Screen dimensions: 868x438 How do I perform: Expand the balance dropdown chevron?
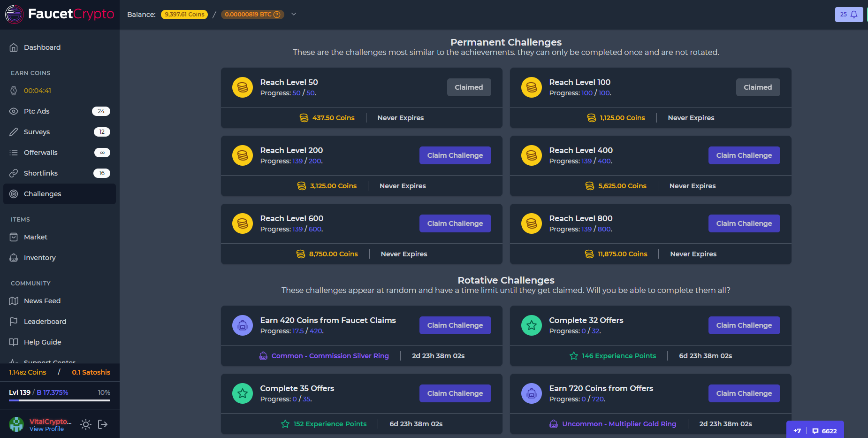294,14
